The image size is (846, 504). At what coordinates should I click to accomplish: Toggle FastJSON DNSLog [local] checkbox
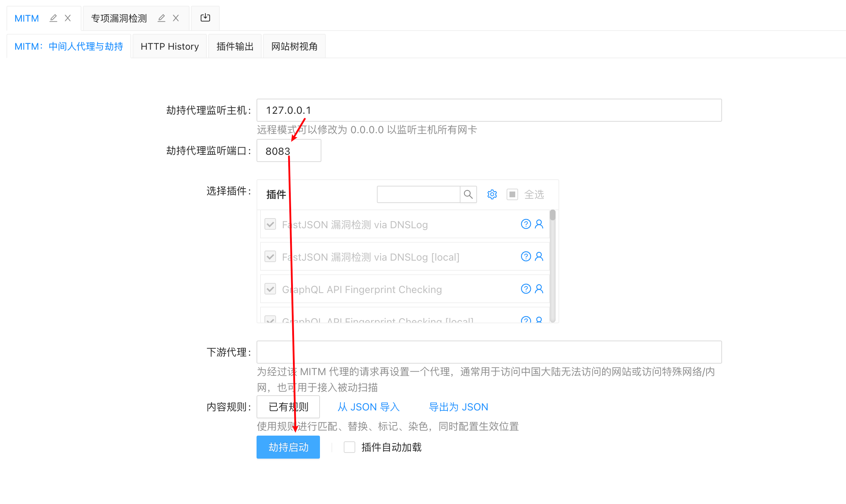(270, 257)
